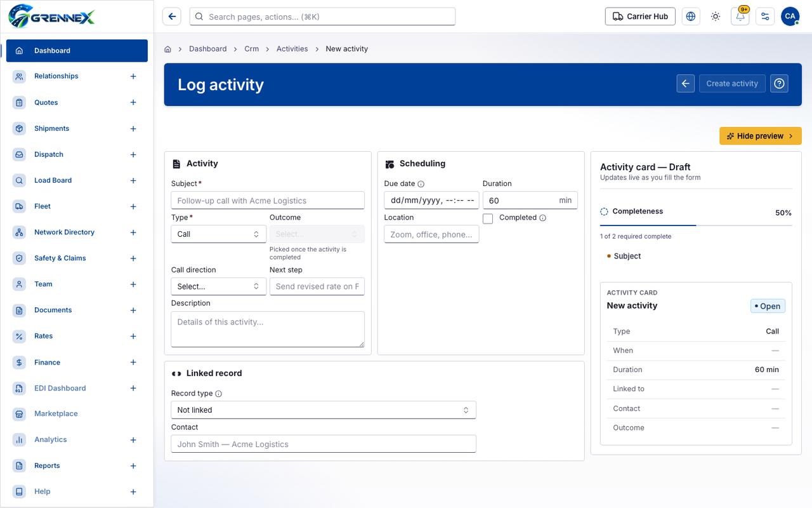
Task: Click the back arrow beside the search bar
Action: point(172,17)
